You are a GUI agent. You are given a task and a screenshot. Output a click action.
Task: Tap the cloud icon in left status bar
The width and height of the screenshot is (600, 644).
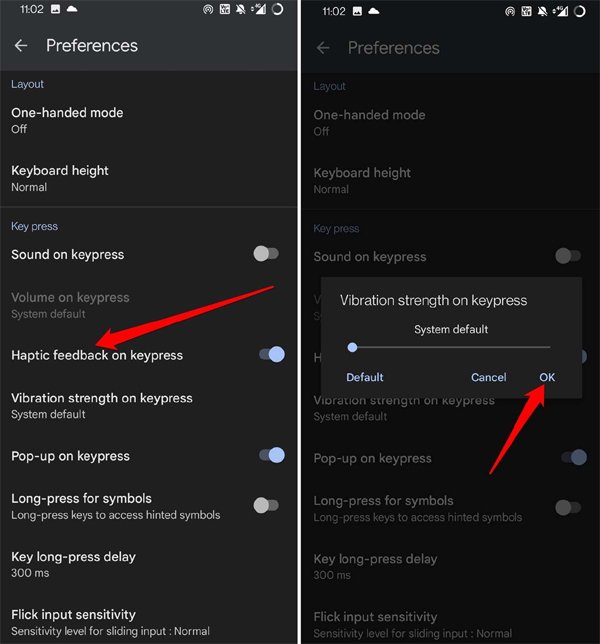(72, 9)
